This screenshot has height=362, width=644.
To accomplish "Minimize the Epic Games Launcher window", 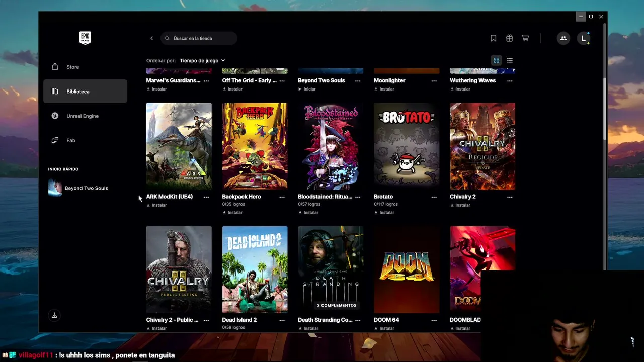I will pyautogui.click(x=581, y=17).
